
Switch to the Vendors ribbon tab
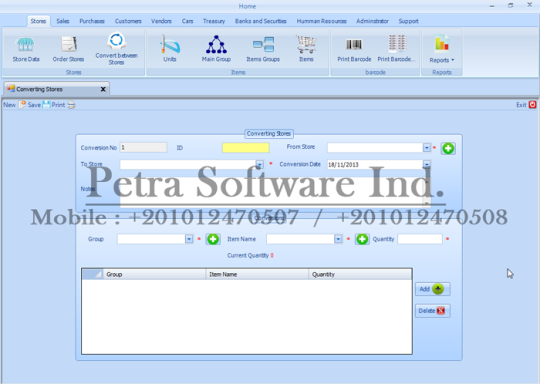click(161, 21)
